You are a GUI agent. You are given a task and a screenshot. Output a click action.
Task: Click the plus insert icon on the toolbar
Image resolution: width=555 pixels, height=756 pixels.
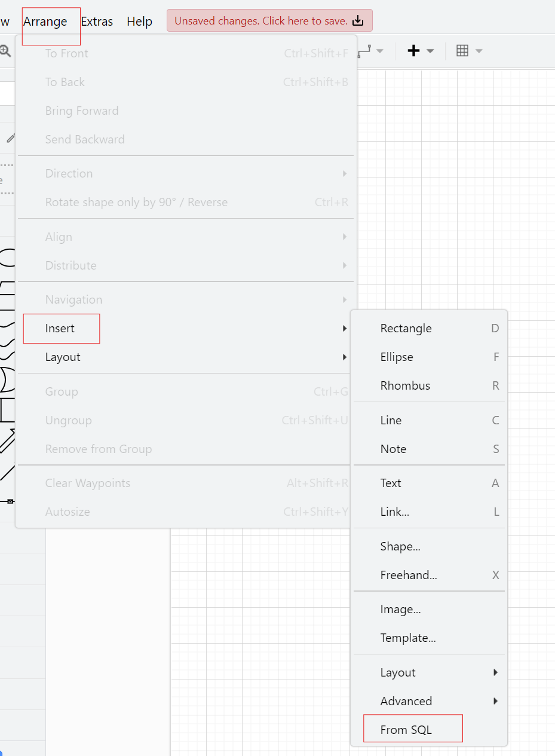pyautogui.click(x=414, y=50)
